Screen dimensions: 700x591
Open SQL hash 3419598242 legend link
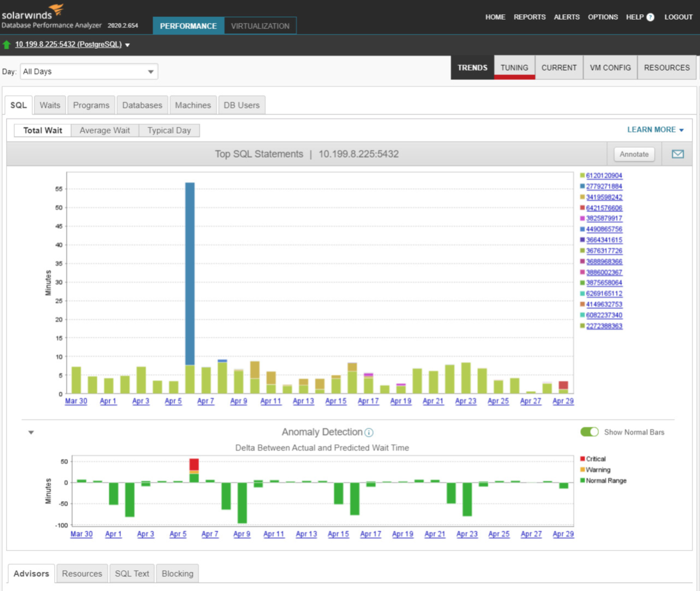click(x=604, y=197)
